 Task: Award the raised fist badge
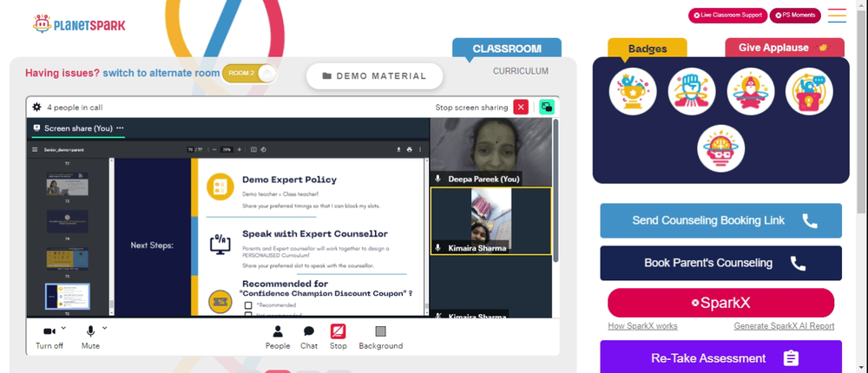(692, 91)
